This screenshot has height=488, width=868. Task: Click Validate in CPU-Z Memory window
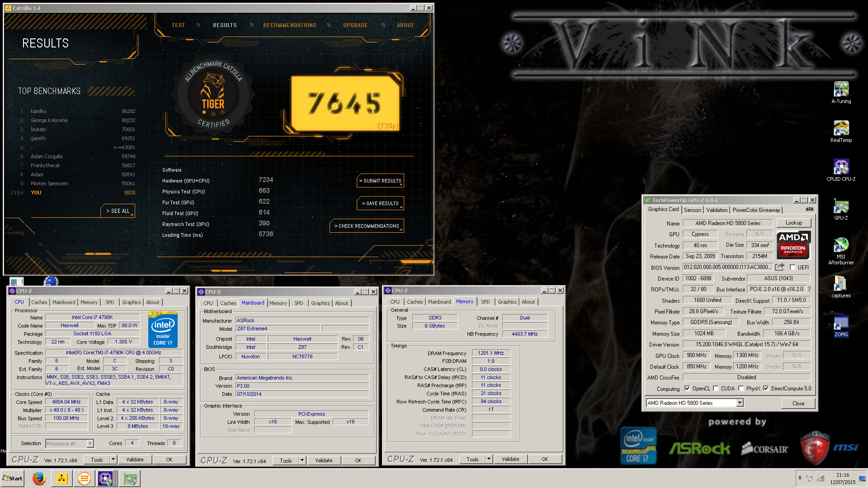(510, 459)
